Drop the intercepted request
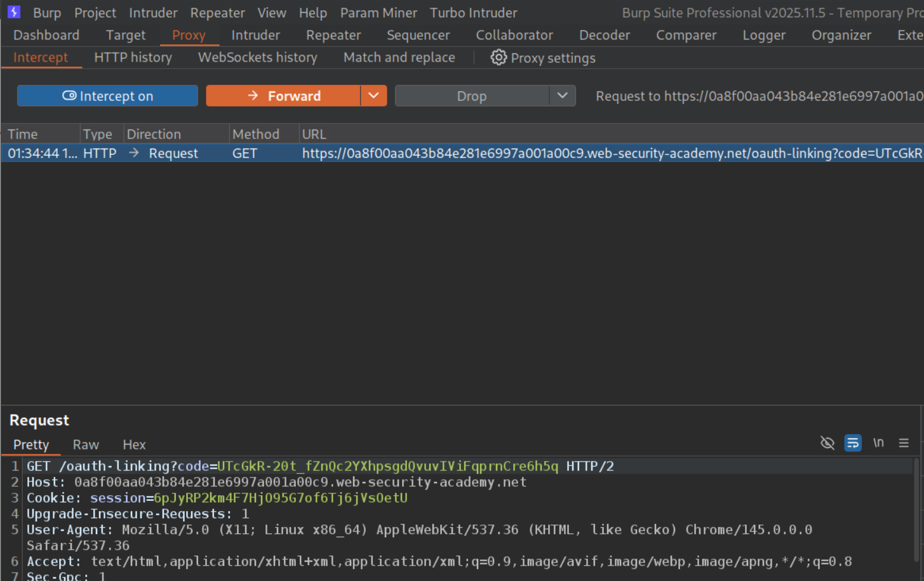924x581 pixels. tap(471, 96)
